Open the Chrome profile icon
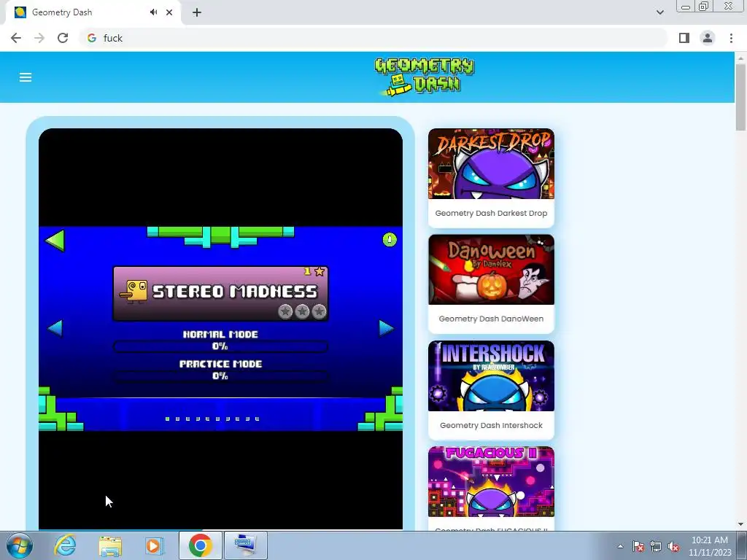The height and width of the screenshot is (560, 747). point(708,38)
